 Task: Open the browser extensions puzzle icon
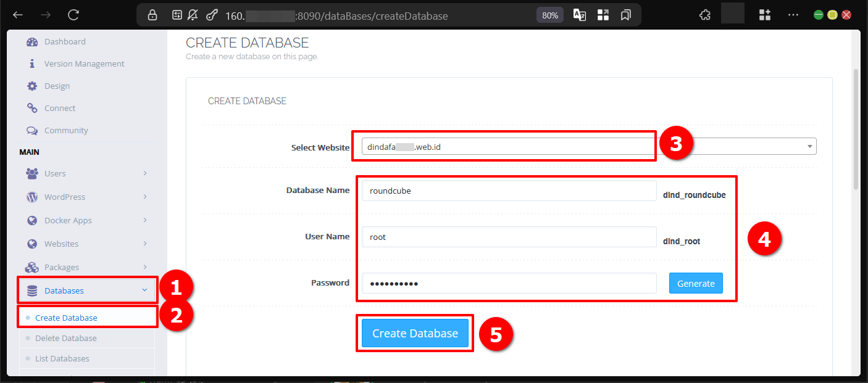704,15
